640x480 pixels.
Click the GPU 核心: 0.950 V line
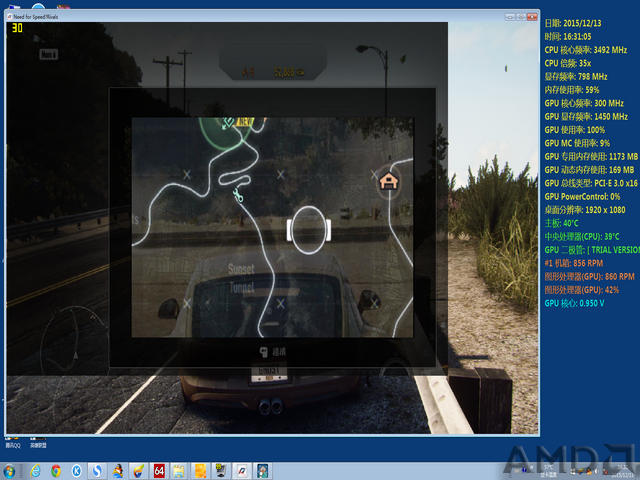(574, 303)
